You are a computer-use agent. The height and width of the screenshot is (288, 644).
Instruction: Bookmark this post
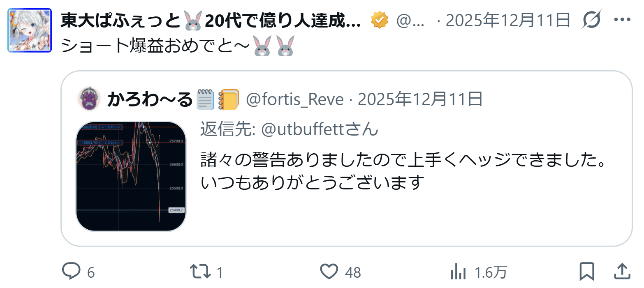[x=587, y=272]
